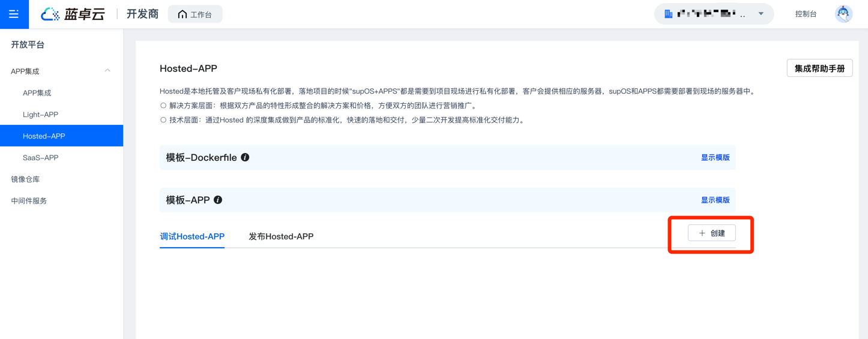Click info icon beside 模板-APP
This screenshot has width=868, height=339.
coord(218,200)
